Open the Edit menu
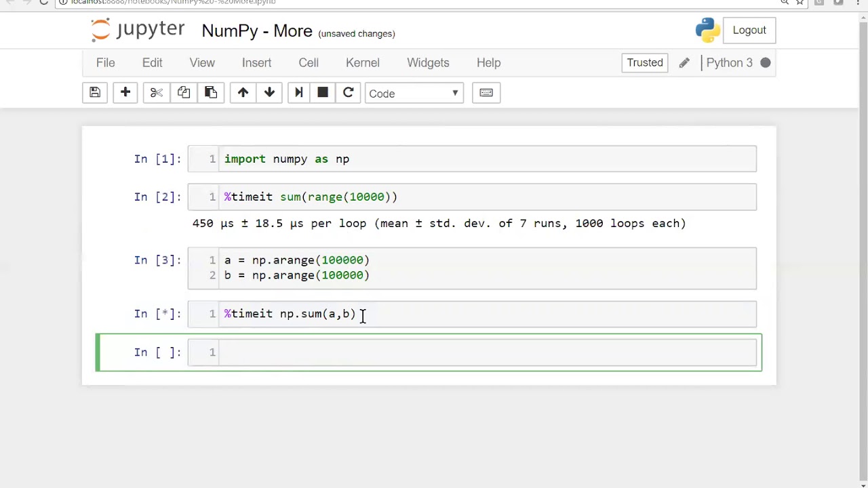868x488 pixels. point(152,63)
